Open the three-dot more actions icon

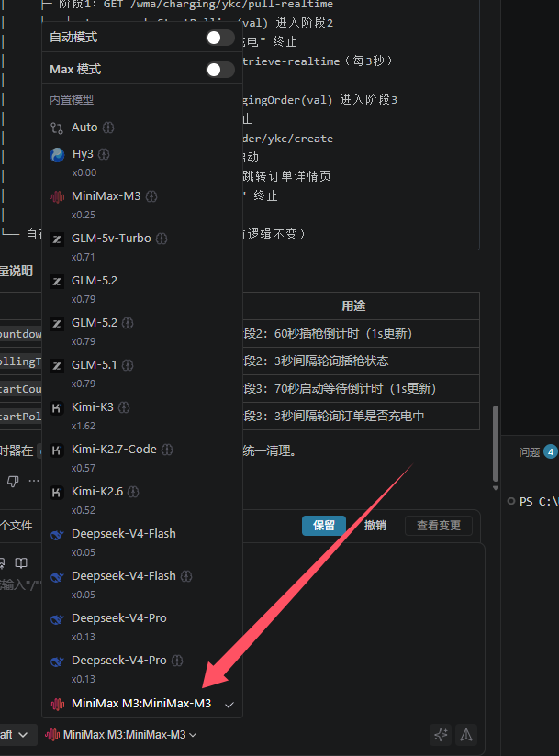coord(34,481)
